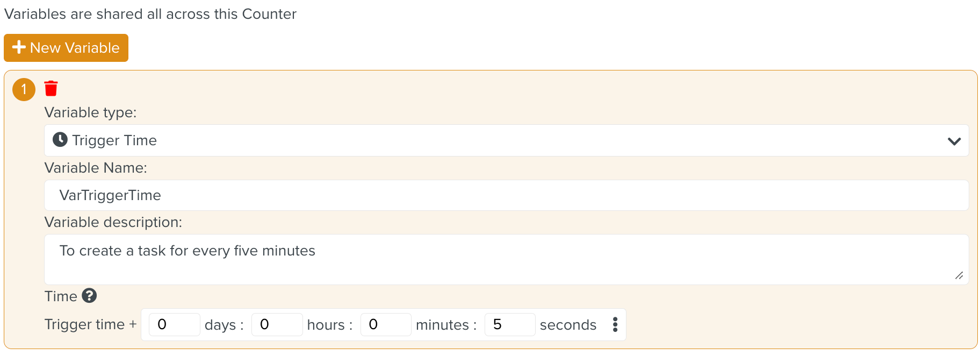Click the 'Time' label text

(x=61, y=296)
